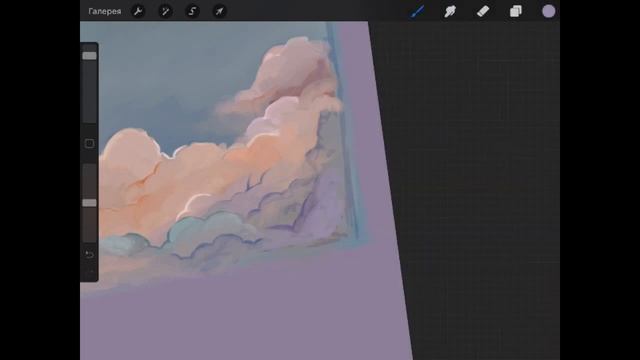Click the brush opacity slider handle
This screenshot has height=360, width=640.
click(89, 203)
